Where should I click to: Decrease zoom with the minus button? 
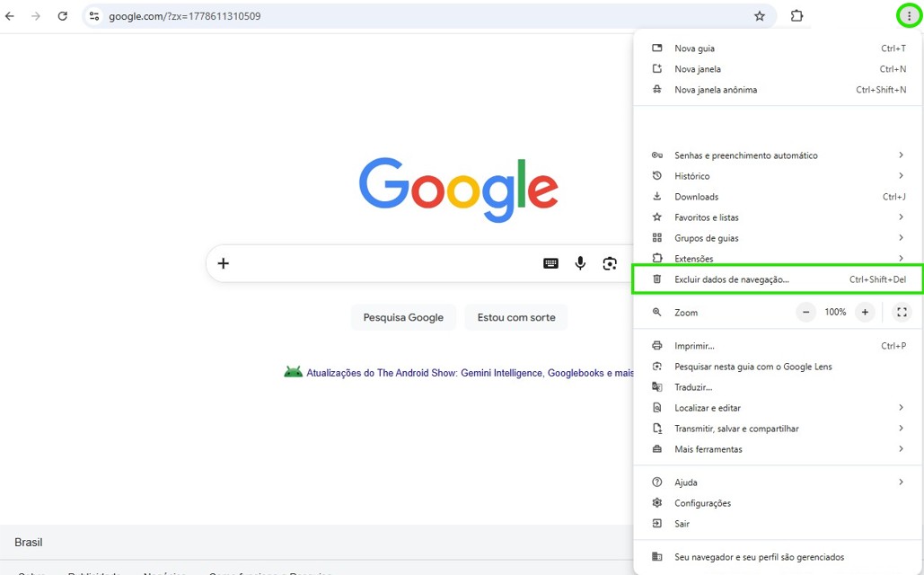[805, 312]
